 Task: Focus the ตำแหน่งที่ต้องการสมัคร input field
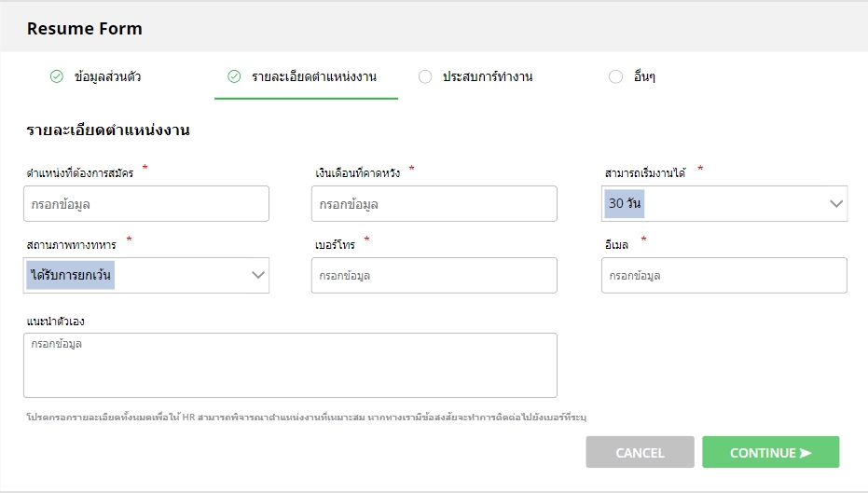point(147,204)
